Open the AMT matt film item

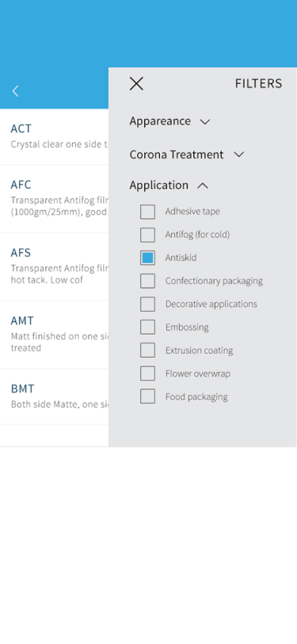pos(54,335)
